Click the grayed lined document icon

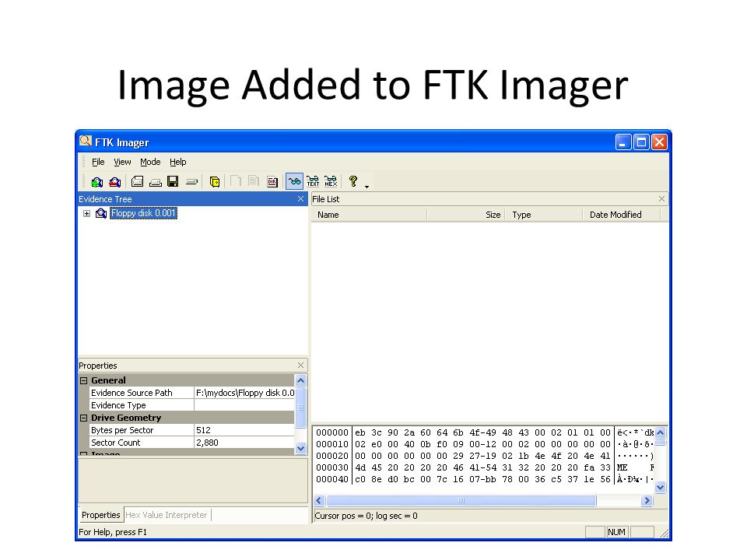(254, 181)
